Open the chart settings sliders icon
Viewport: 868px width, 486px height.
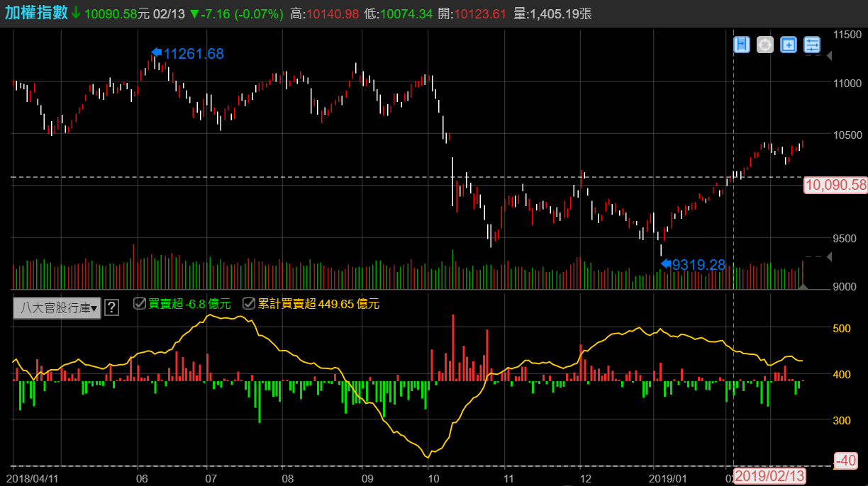tap(812, 45)
